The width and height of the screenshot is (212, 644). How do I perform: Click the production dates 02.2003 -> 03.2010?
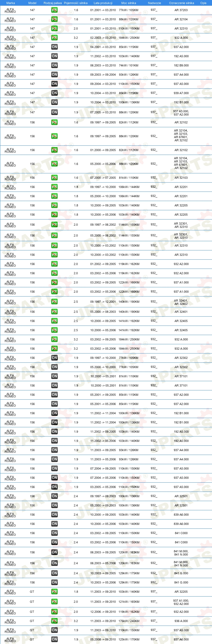(x=103, y=38)
